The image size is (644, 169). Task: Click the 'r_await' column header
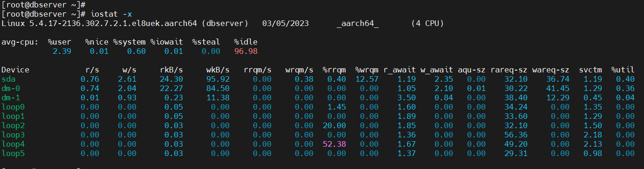(x=400, y=70)
